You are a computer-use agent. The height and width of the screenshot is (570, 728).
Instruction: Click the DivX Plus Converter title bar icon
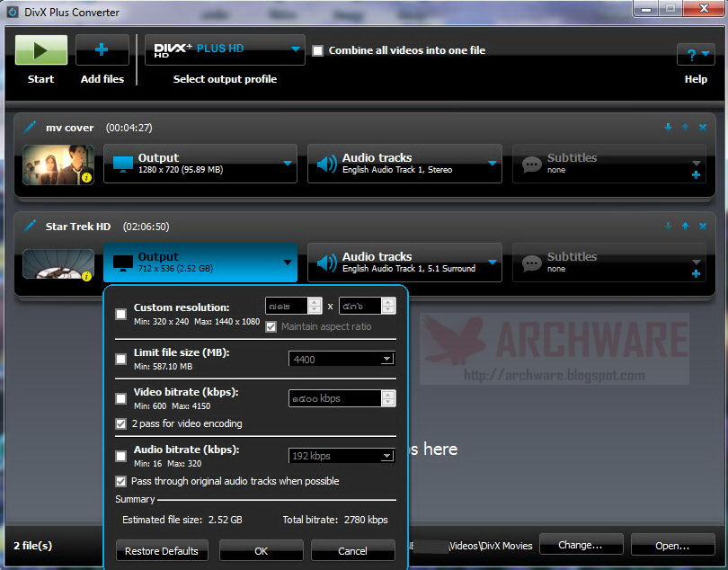(13, 12)
